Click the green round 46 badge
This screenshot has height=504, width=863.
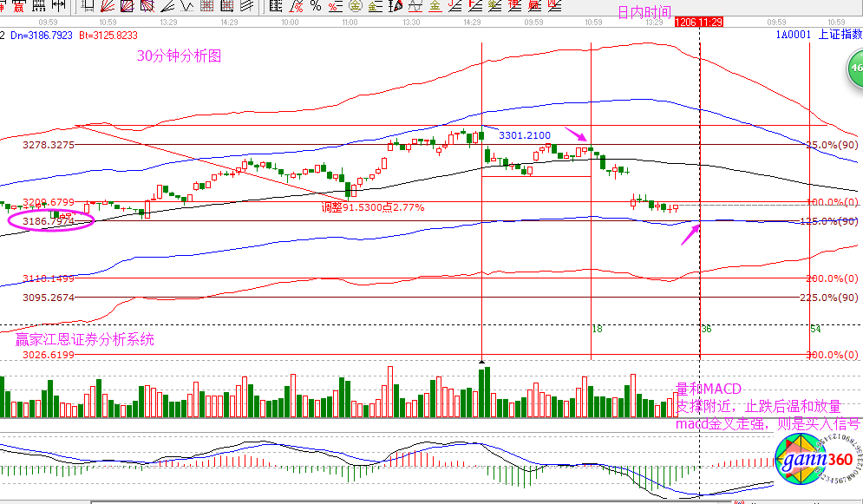(x=854, y=69)
